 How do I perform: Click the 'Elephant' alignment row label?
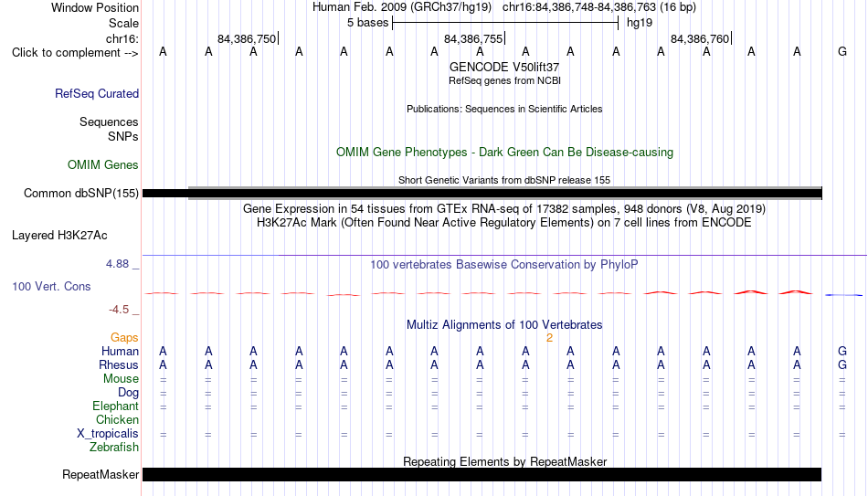tap(115, 406)
